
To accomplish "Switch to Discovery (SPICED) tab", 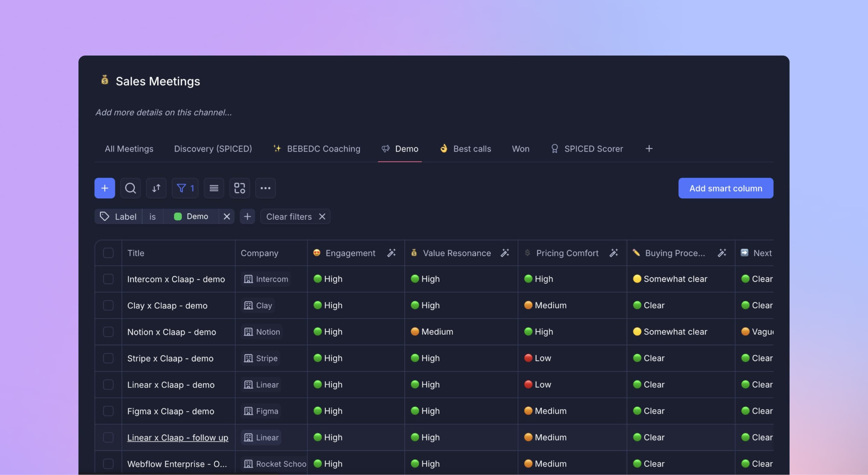I will point(213,149).
